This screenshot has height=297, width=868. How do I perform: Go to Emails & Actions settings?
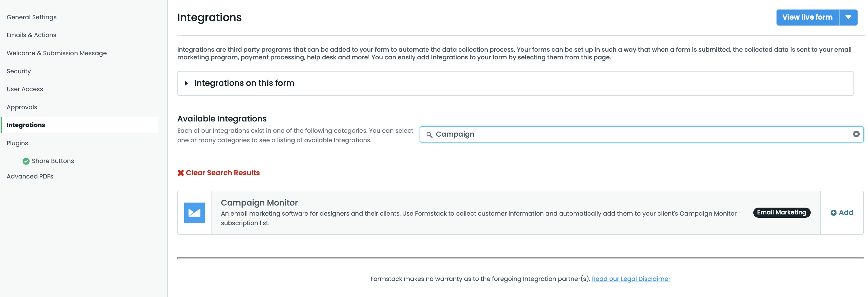pos(31,35)
